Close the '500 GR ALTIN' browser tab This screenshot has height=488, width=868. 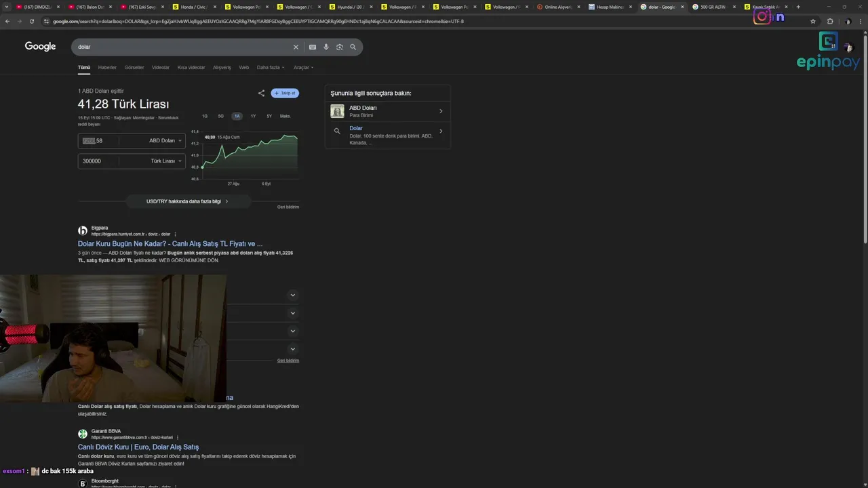[734, 7]
